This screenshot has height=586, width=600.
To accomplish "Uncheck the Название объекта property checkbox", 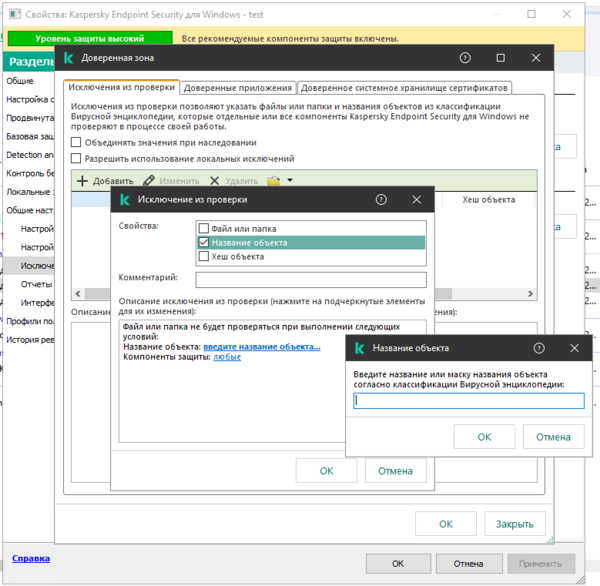I will tap(204, 242).
